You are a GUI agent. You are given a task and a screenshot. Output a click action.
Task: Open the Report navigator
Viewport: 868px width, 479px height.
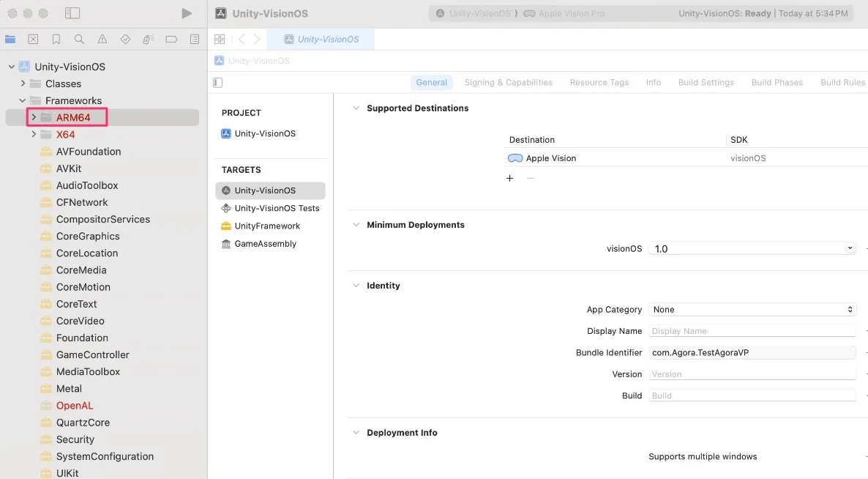195,40
